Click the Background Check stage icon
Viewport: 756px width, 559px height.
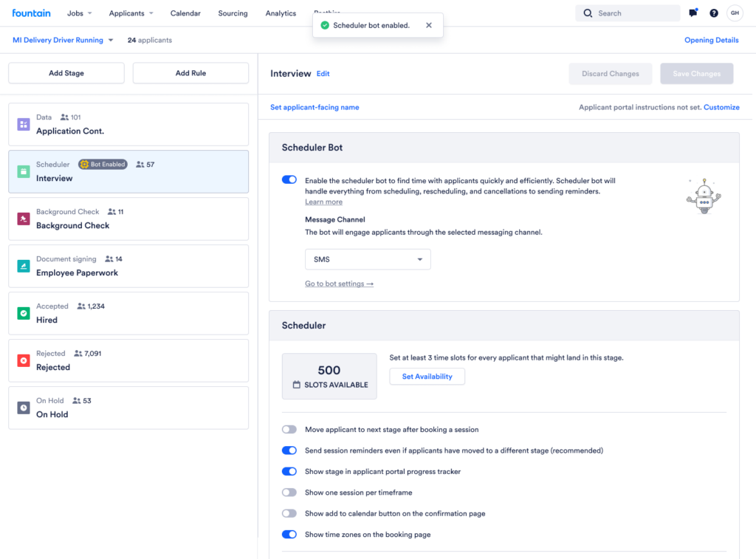(24, 219)
